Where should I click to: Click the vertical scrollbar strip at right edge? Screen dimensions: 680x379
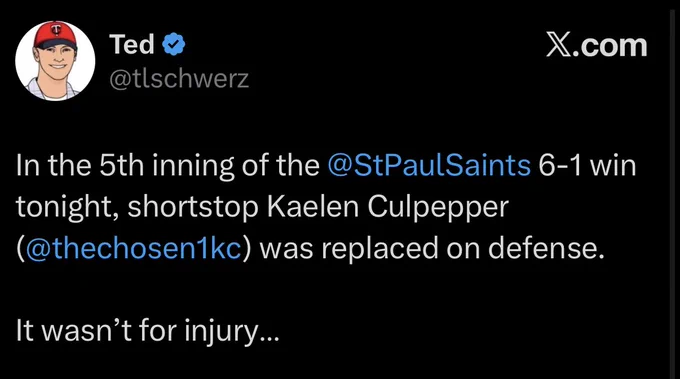[x=674, y=190]
